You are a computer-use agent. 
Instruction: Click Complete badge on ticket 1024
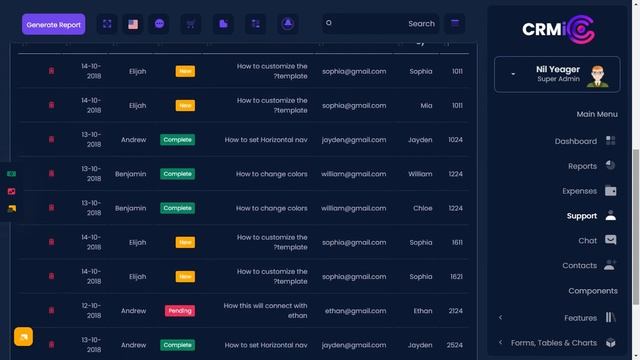coord(178,140)
